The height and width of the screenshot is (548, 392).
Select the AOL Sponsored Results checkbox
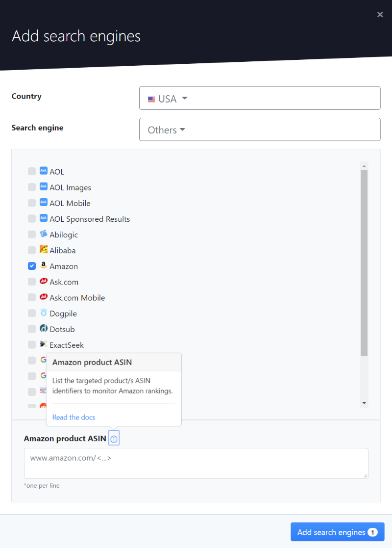pyautogui.click(x=32, y=218)
